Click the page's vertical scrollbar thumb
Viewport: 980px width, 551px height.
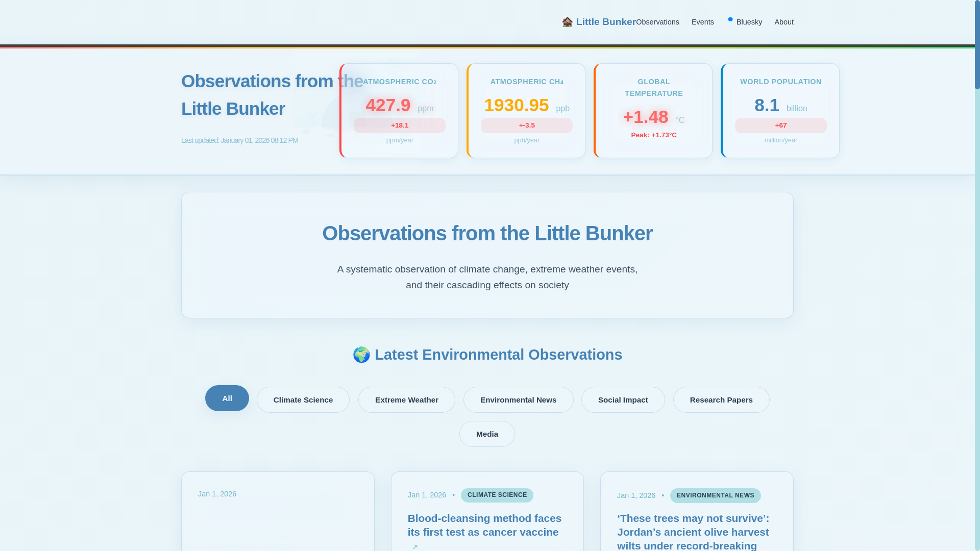(977, 45)
